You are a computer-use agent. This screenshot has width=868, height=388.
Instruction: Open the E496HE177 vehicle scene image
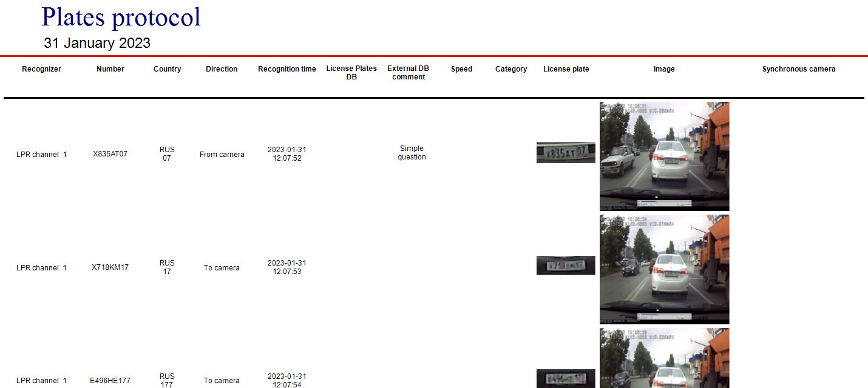664,358
